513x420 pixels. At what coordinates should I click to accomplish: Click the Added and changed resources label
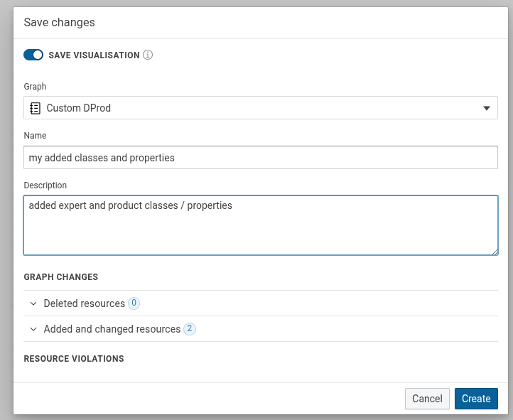click(112, 329)
